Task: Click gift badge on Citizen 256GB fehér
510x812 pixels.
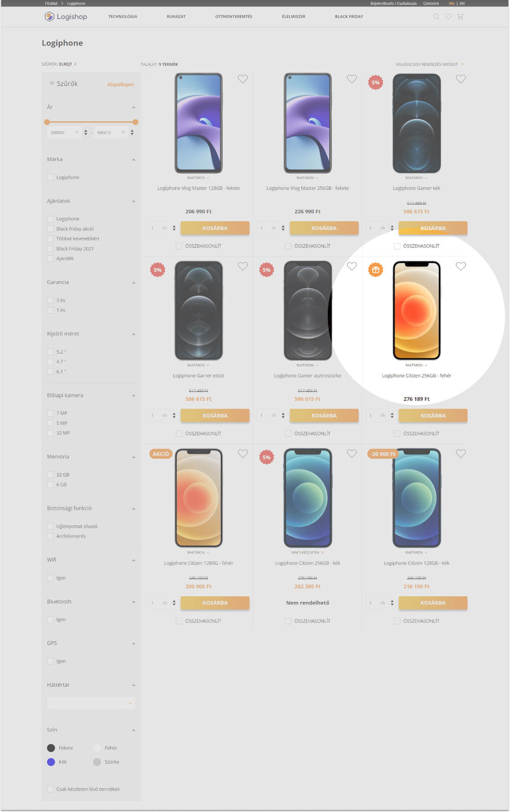Action: [x=376, y=270]
